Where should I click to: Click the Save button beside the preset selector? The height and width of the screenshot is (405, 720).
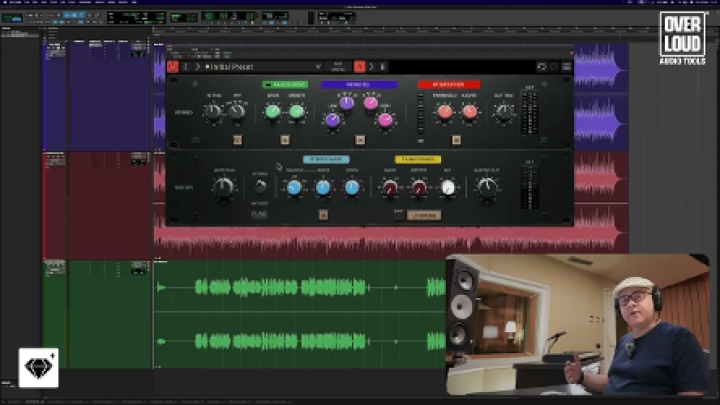[338, 67]
